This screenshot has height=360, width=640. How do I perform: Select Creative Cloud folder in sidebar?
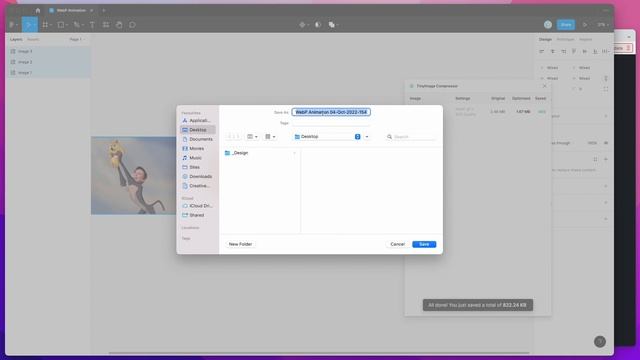pyautogui.click(x=198, y=186)
